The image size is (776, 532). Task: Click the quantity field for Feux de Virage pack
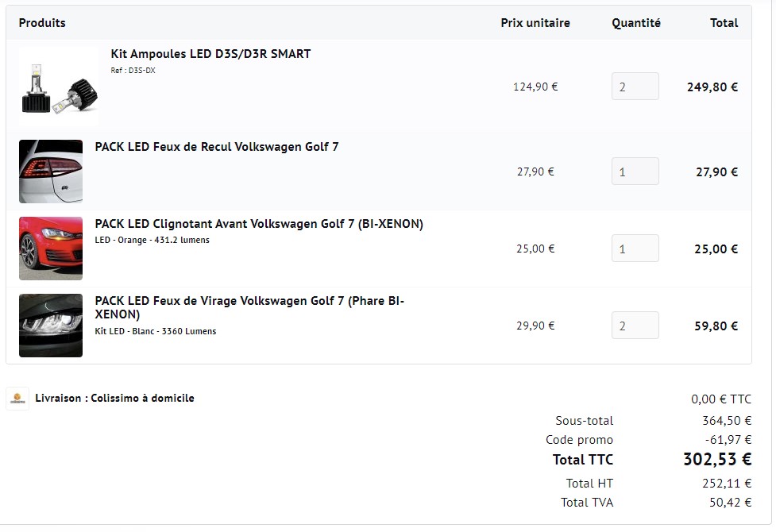tap(635, 326)
